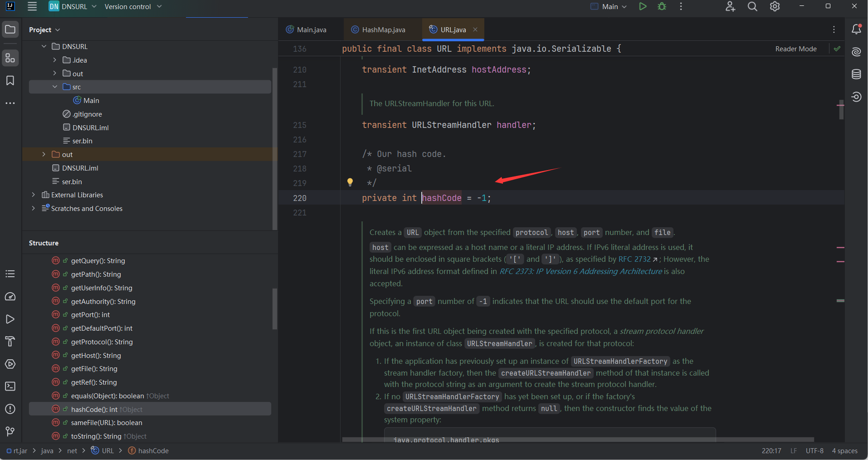Open the Problems tool window icon
The height and width of the screenshot is (460, 868).
[10, 409]
